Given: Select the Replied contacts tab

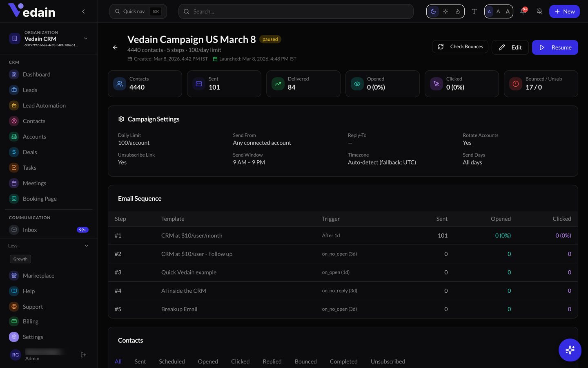Looking at the screenshot, I should tap(272, 361).
